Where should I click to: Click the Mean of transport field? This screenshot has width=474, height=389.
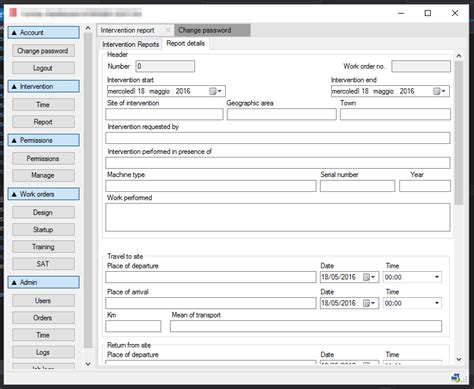(306, 326)
